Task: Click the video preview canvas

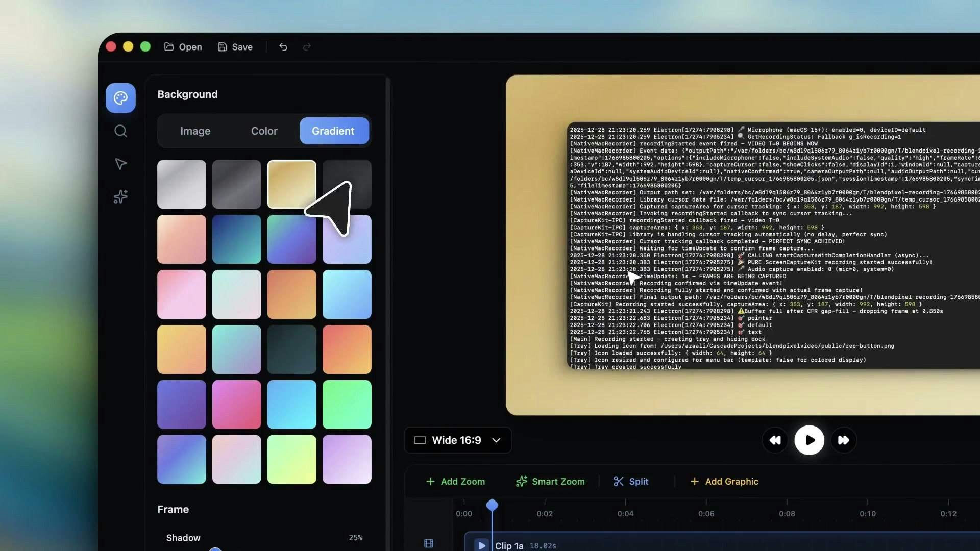Action: click(743, 245)
